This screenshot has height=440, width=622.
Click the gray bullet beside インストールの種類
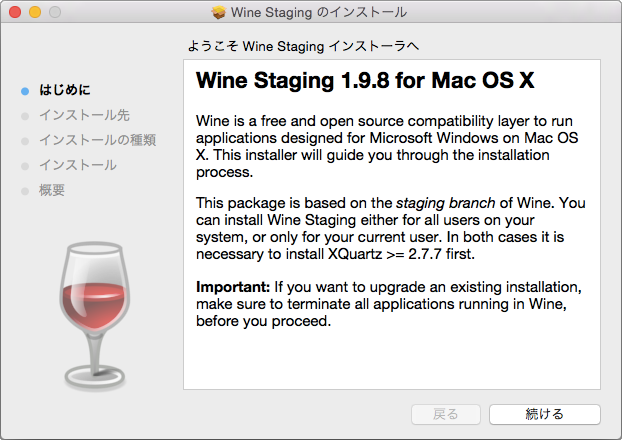click(25, 141)
